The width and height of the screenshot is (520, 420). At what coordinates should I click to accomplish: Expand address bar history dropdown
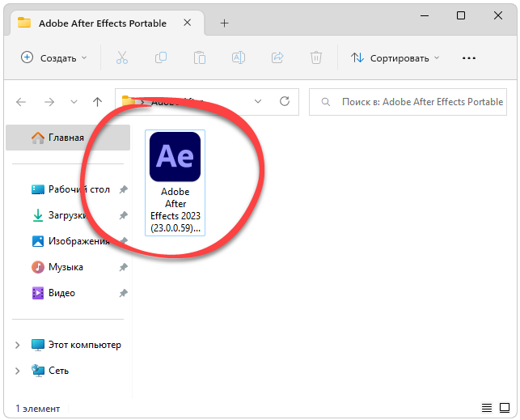click(x=258, y=101)
